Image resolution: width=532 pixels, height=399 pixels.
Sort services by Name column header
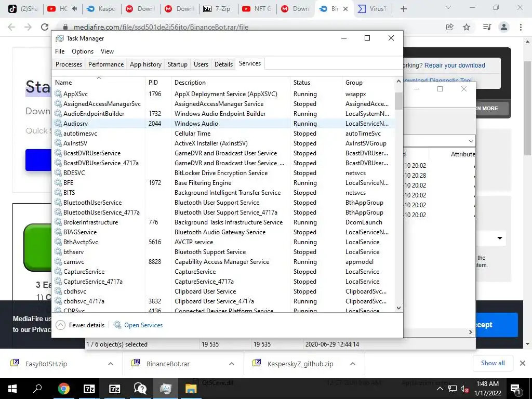click(x=99, y=83)
